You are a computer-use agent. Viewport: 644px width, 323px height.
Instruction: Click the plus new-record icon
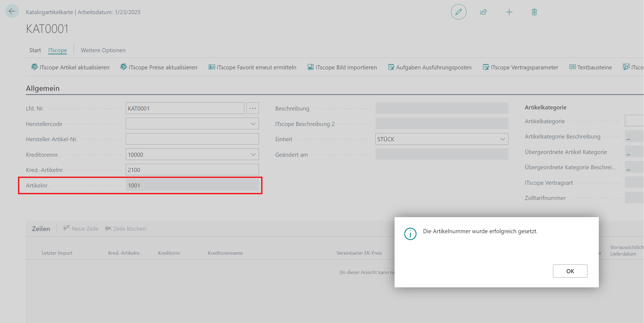(509, 12)
